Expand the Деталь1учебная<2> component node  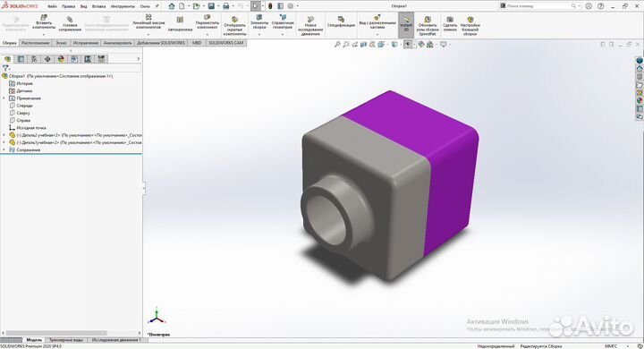click(4, 142)
